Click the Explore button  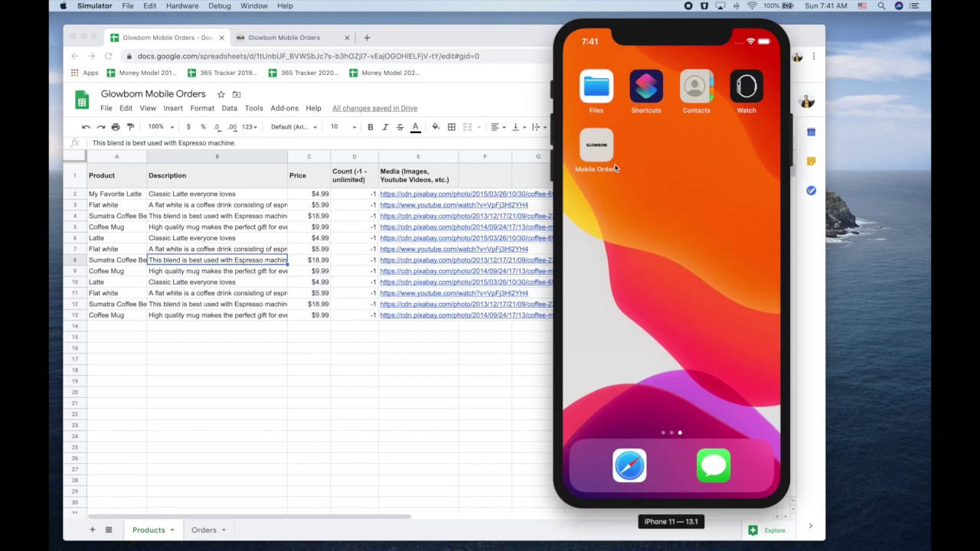(x=767, y=530)
